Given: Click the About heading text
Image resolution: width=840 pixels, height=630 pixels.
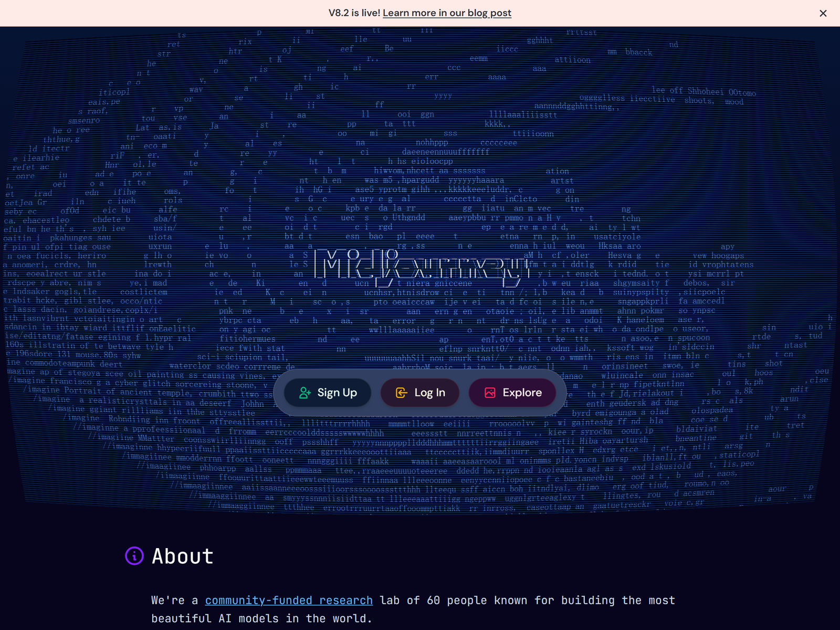Looking at the screenshot, I should click(183, 556).
